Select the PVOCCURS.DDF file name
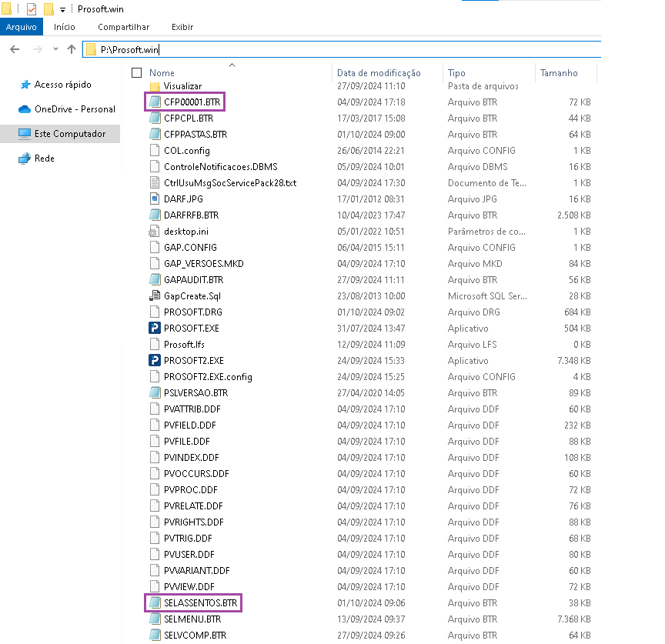Viewport: 665px width, 644px height. pos(196,473)
